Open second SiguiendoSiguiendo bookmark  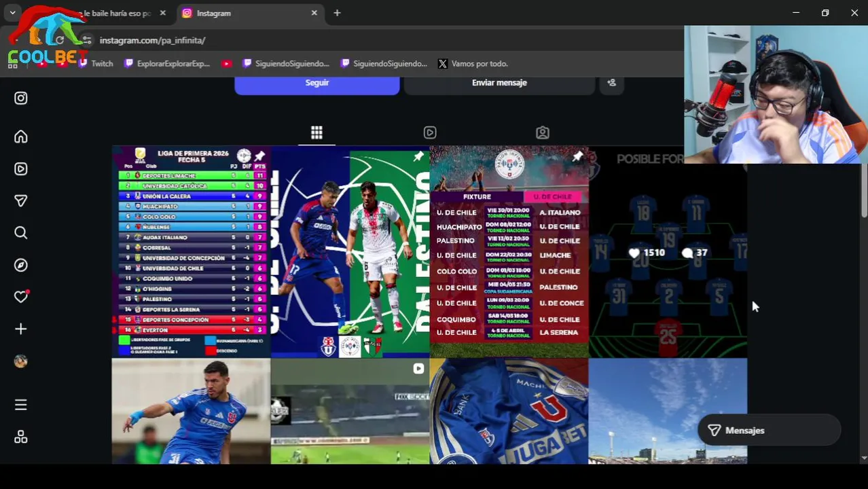pyautogui.click(x=383, y=64)
